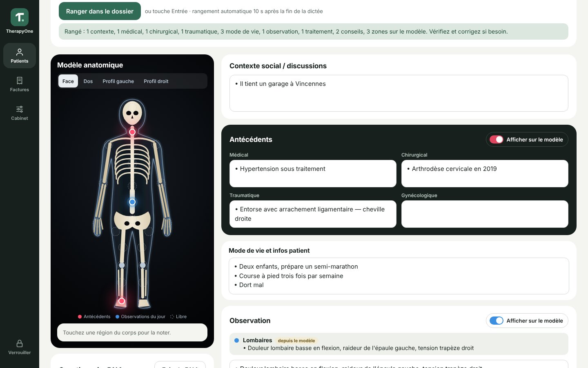The width and height of the screenshot is (588, 368).
Task: Click the red right ankle marker on skeleton
Action: pyautogui.click(x=122, y=301)
